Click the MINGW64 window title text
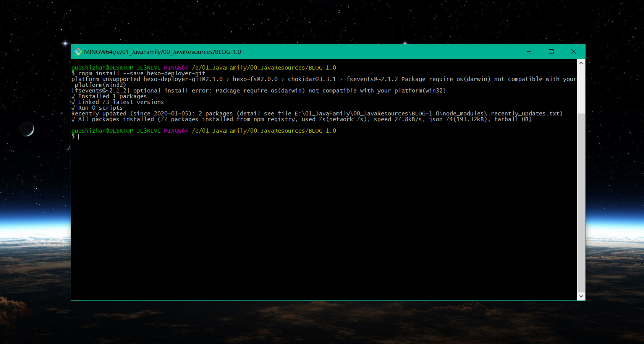Viewport: 644px width, 344px height. coord(162,52)
